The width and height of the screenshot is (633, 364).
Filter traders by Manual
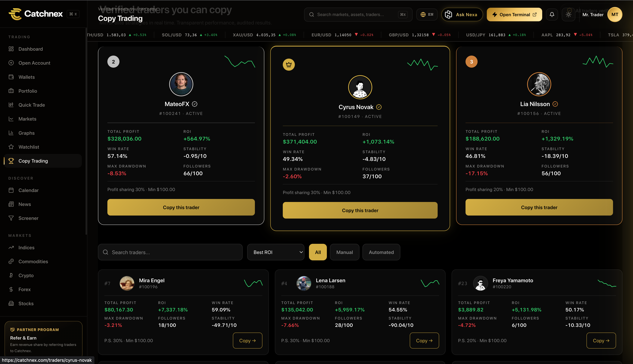tap(344, 252)
